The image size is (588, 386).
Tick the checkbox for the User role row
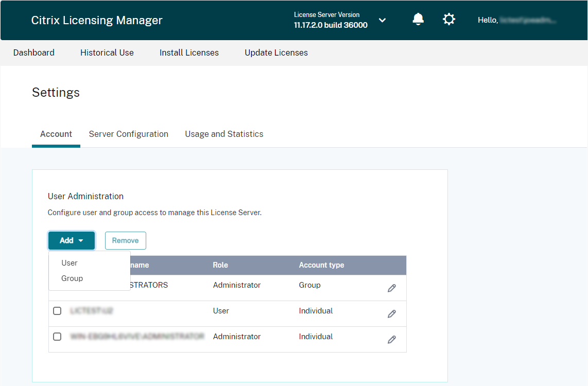[57, 311]
